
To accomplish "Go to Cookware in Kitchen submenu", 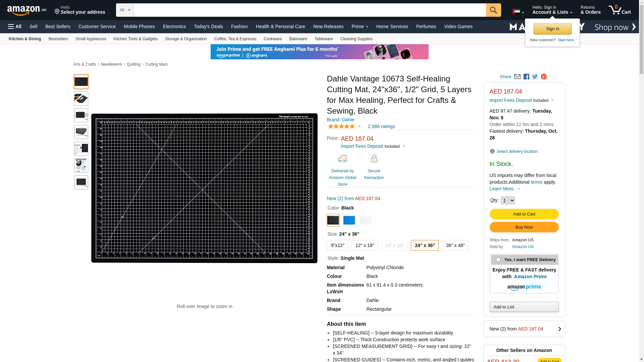I will click(x=272, y=39).
